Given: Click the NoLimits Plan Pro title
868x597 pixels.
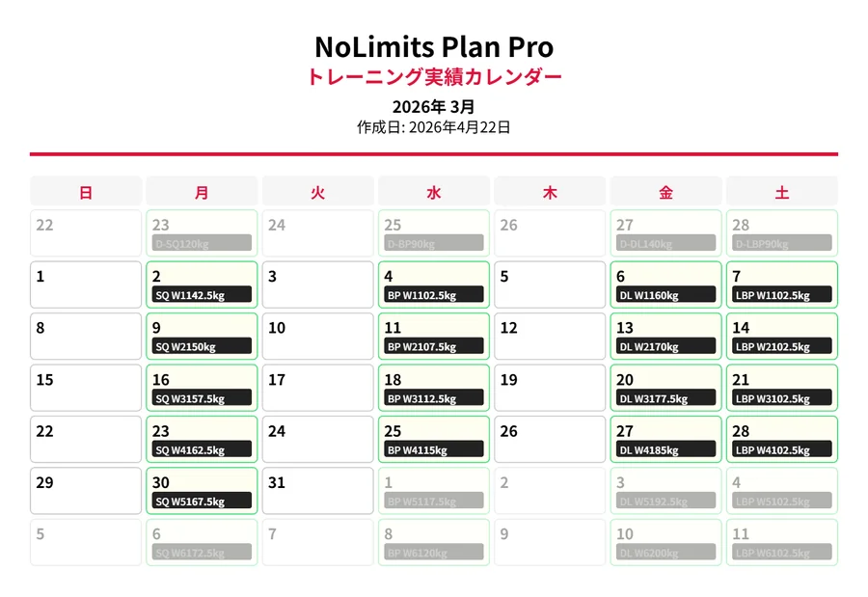Looking at the screenshot, I should [x=434, y=46].
